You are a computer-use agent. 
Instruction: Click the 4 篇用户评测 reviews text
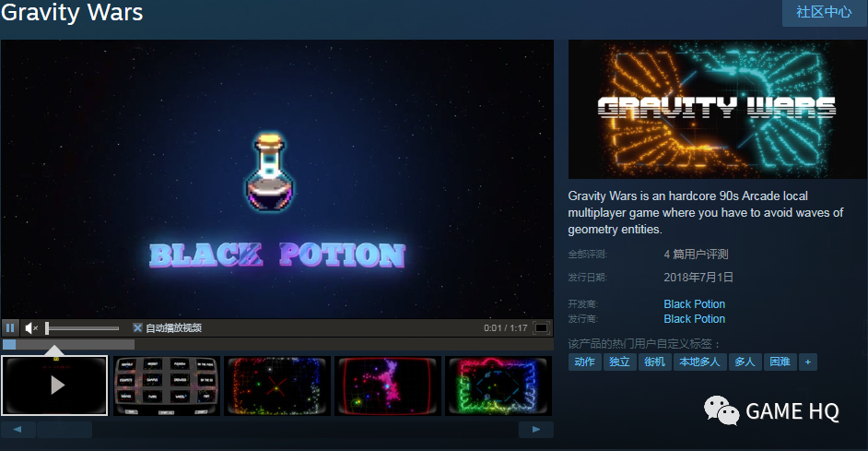[696, 255]
